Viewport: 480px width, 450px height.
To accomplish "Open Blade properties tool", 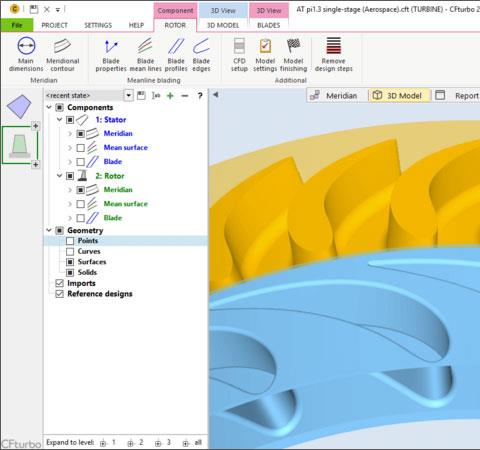I will 111,55.
